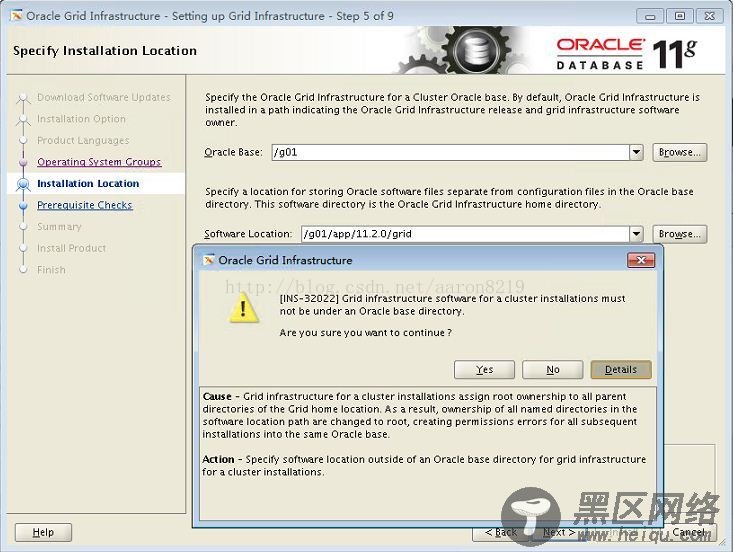Toggle the Details button in the dialog
Viewport: 733px width, 552px height.
621,369
